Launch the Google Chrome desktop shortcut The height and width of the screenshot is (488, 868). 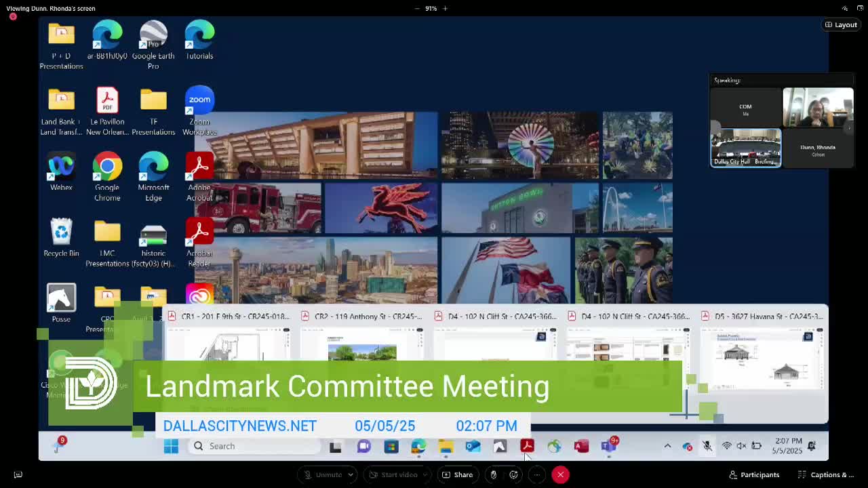[x=107, y=178]
